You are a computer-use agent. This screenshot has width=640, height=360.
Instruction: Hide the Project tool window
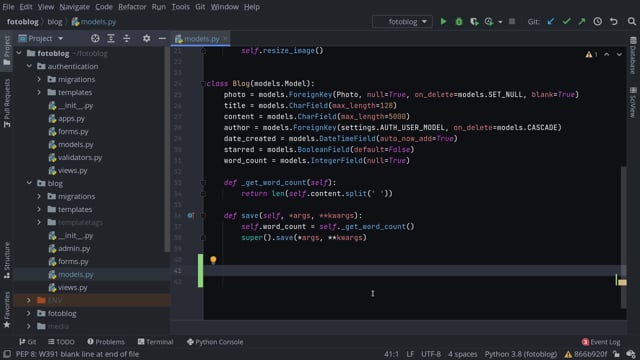[x=162, y=38]
